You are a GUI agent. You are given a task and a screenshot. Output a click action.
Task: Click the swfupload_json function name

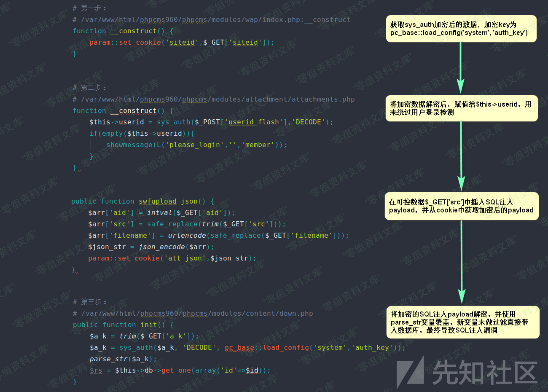(x=168, y=201)
